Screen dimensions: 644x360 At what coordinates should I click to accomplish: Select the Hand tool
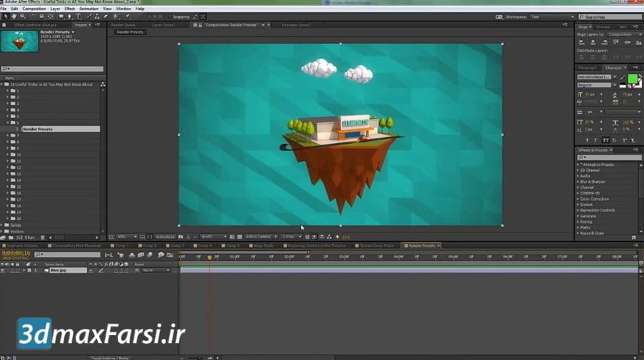(13, 16)
